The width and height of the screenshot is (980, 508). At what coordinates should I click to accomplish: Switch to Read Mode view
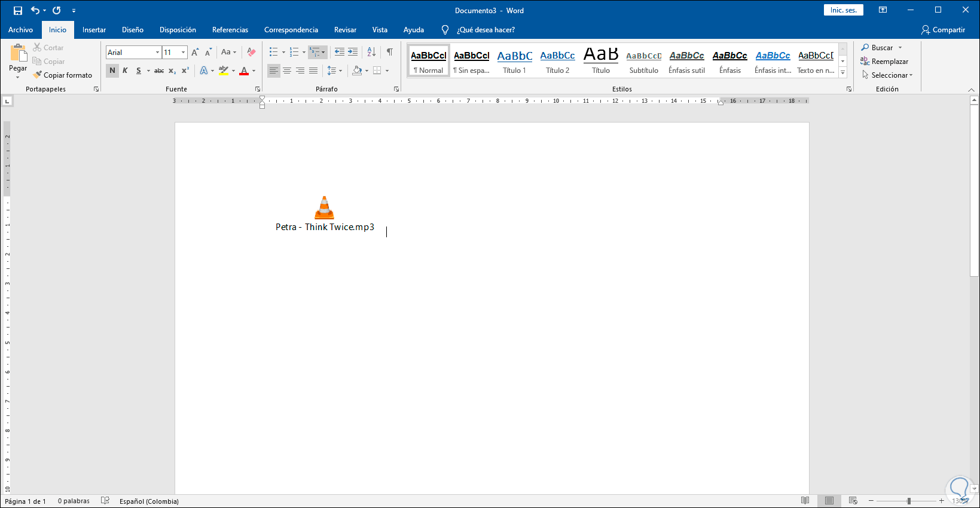(805, 501)
